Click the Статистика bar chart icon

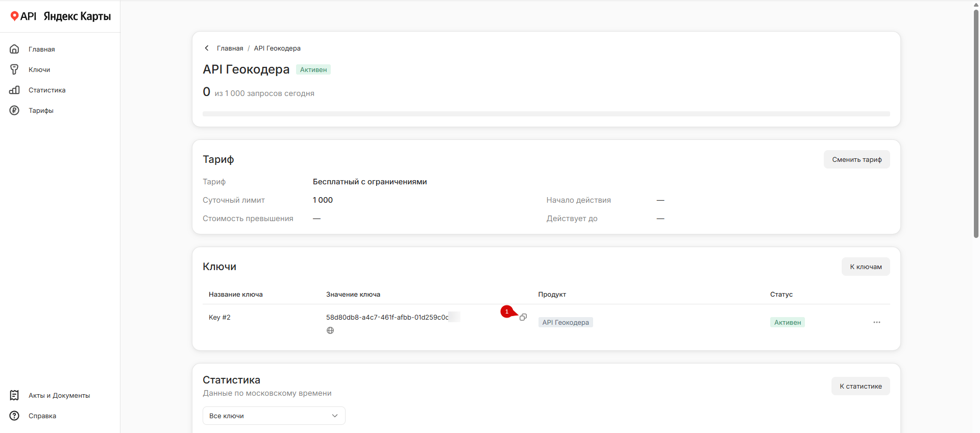14,90
